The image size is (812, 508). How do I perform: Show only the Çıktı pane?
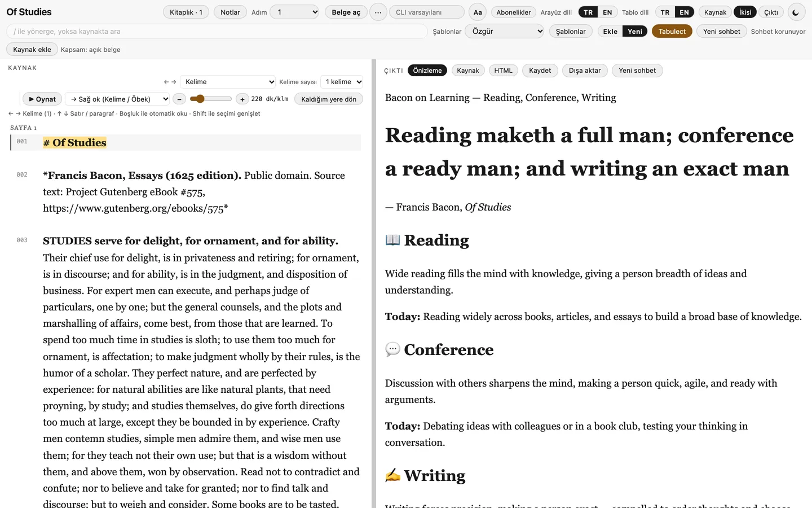(771, 12)
